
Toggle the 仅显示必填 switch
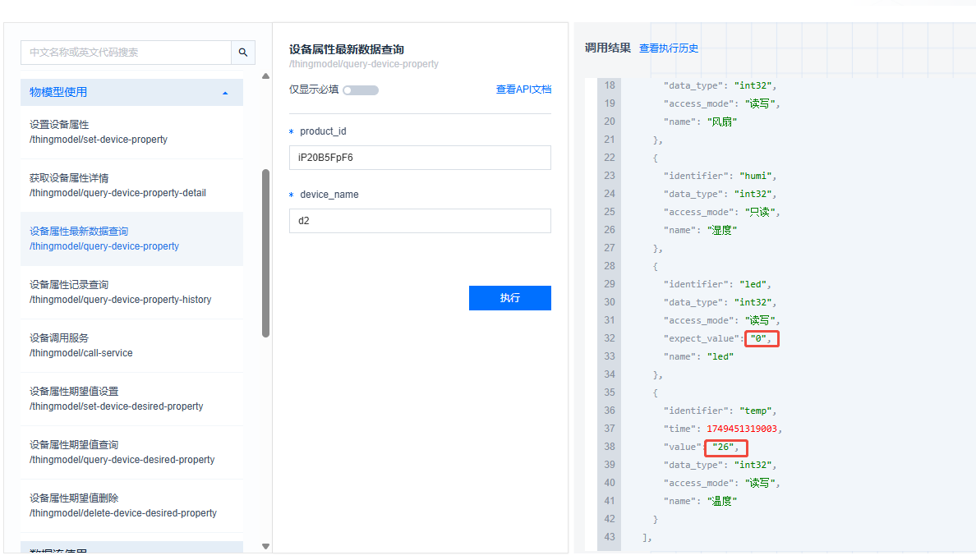pyautogui.click(x=361, y=90)
